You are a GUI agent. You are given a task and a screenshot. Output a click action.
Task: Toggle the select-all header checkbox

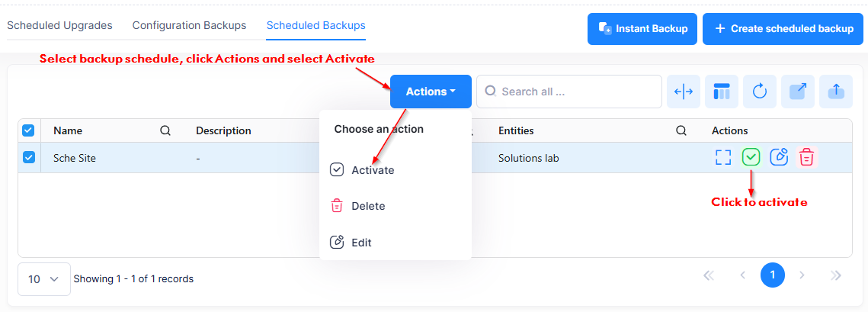point(28,130)
